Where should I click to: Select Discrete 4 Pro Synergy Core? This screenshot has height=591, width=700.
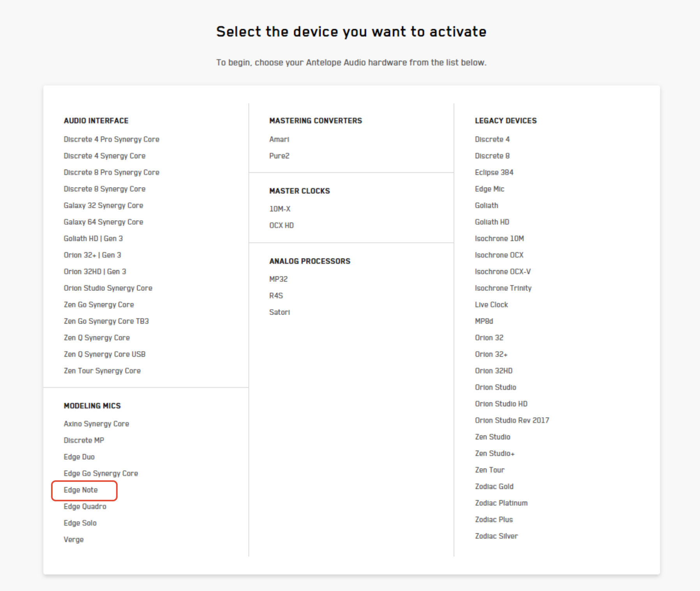111,140
